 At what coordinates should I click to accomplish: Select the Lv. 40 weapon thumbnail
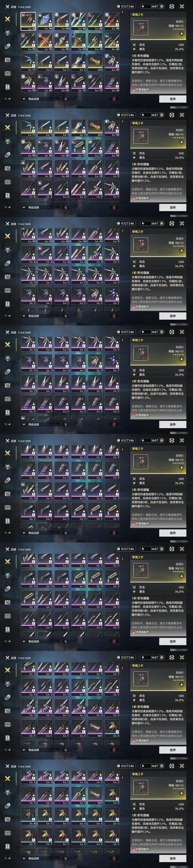(112, 42)
